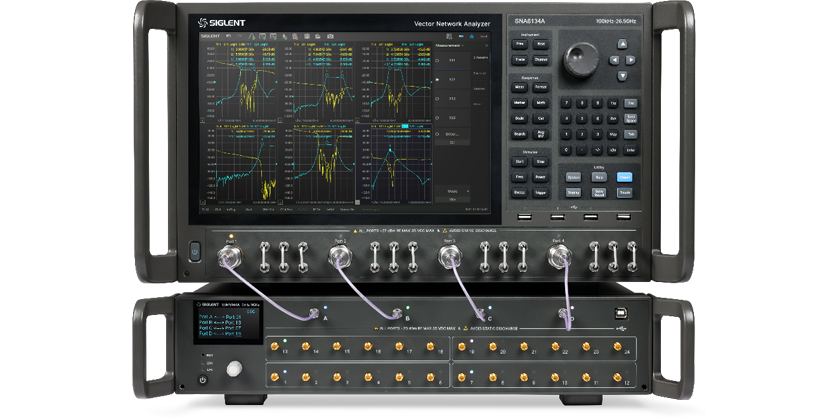
Task: Open the Mode dropdown in side panel
Action: tap(452, 191)
